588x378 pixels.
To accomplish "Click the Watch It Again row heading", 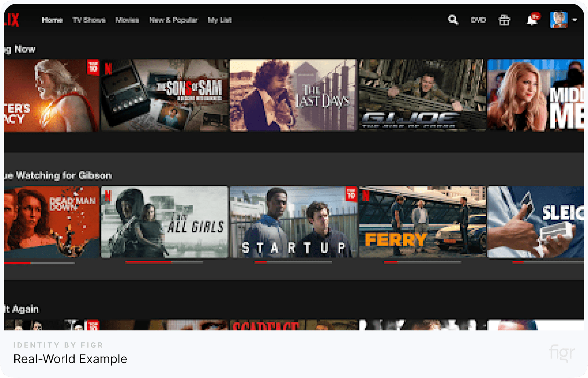I will (x=21, y=309).
